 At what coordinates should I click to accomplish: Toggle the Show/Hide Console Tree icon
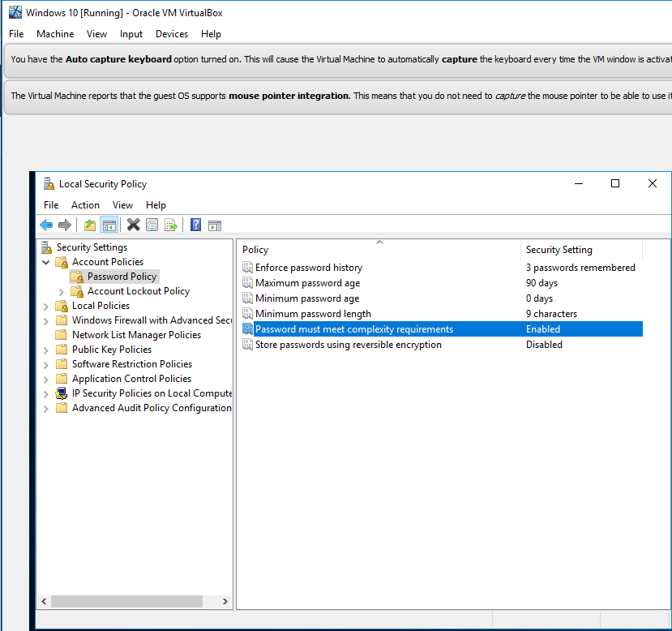(x=109, y=225)
